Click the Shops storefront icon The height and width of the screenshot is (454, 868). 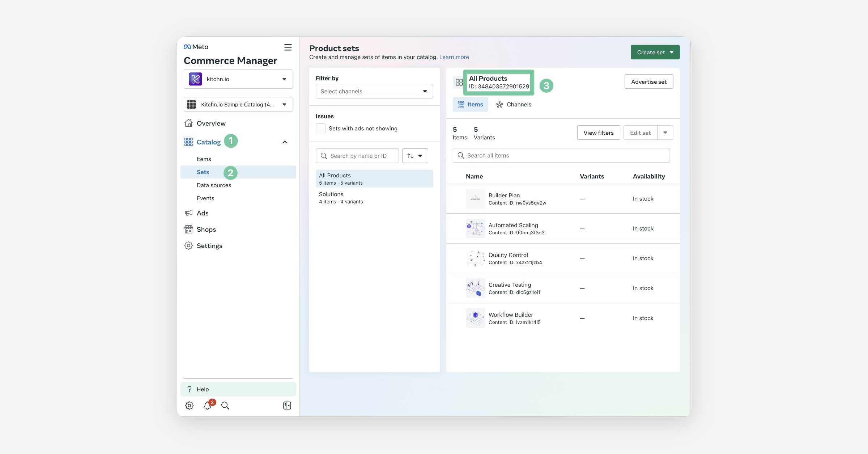[x=188, y=229]
